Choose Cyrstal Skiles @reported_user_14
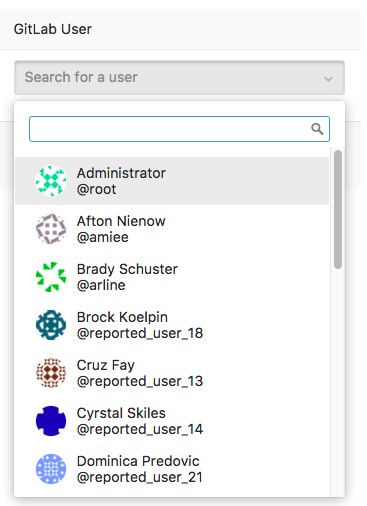 click(x=172, y=421)
